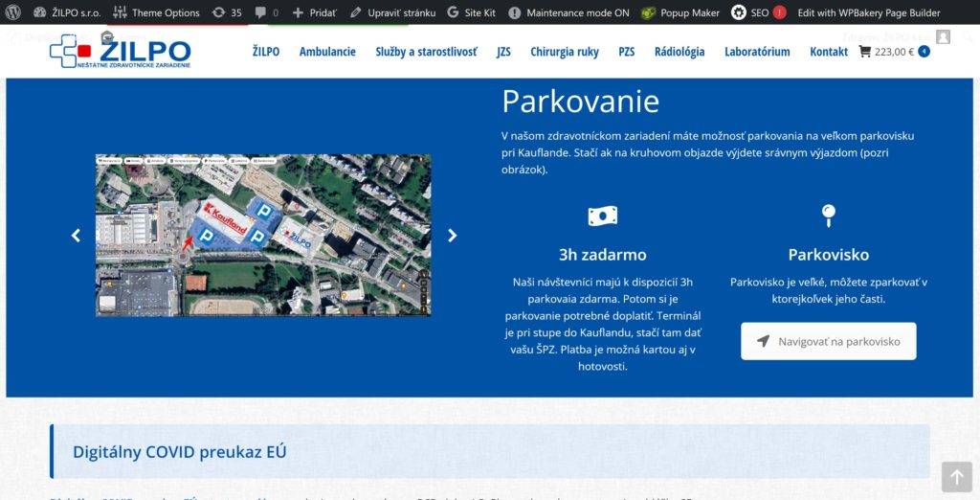Image resolution: width=980 pixels, height=500 pixels.
Task: Click the map pin icon above Parkovisko
Action: [x=829, y=216]
